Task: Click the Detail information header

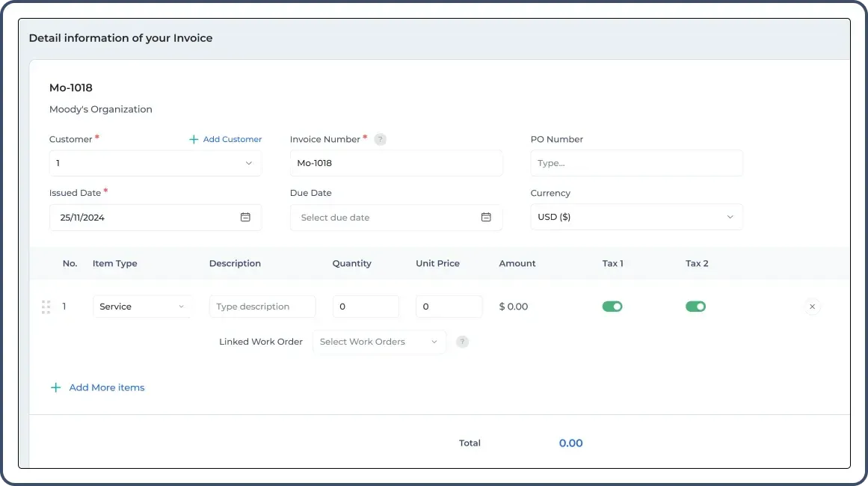Action: (120, 37)
